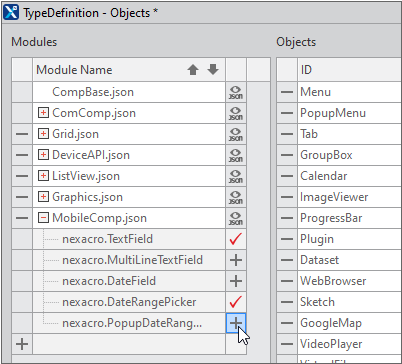The width and height of the screenshot is (402, 364).
Task: Select ListView.json in the module list
Action: (86, 176)
